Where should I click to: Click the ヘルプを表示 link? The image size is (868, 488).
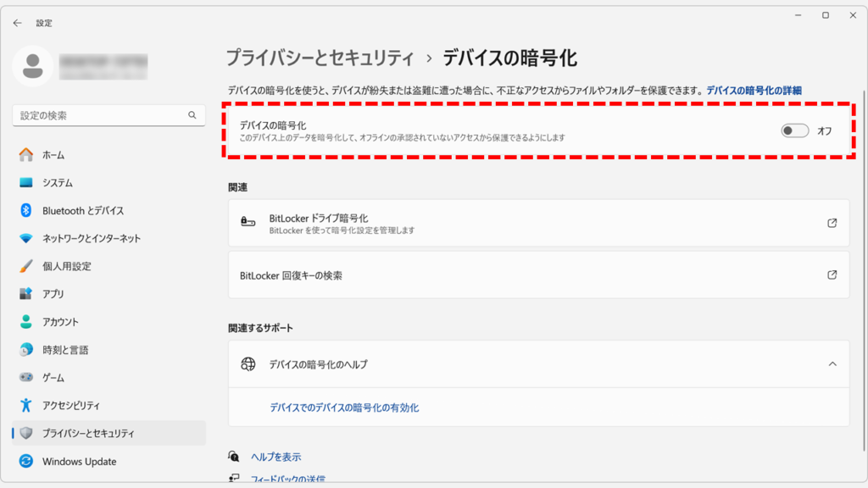pyautogui.click(x=275, y=457)
